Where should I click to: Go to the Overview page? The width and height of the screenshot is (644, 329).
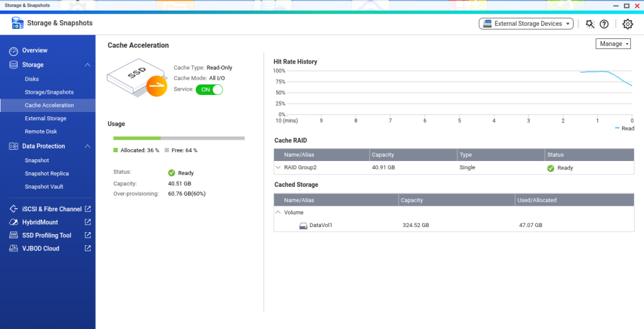(35, 50)
